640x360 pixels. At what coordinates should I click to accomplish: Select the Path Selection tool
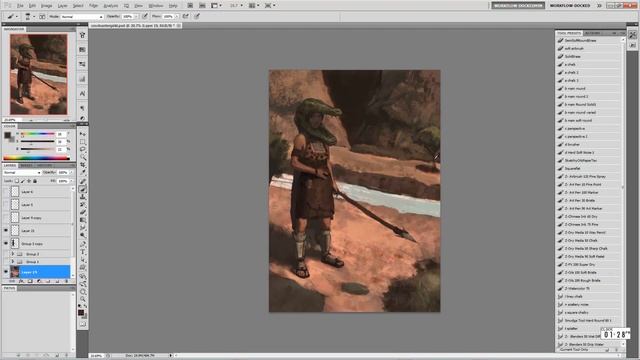pyautogui.click(x=83, y=260)
